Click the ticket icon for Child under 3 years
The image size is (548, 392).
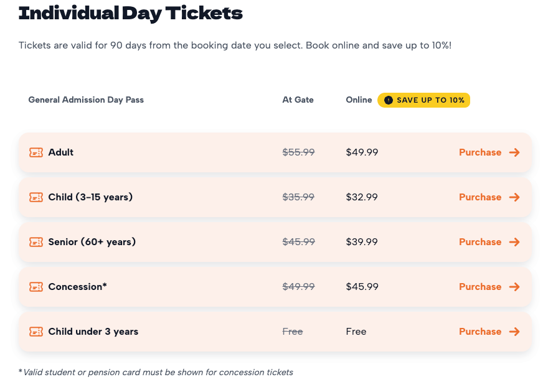(36, 332)
